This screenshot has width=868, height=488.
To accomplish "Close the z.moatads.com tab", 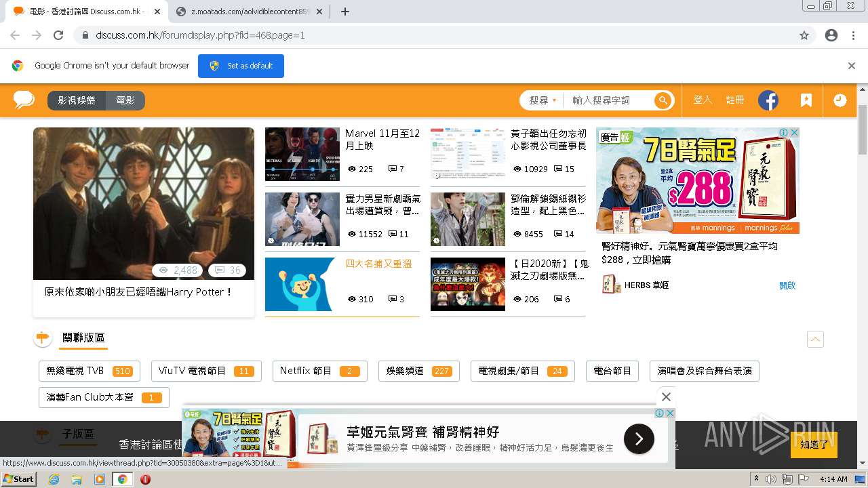I will (321, 12).
